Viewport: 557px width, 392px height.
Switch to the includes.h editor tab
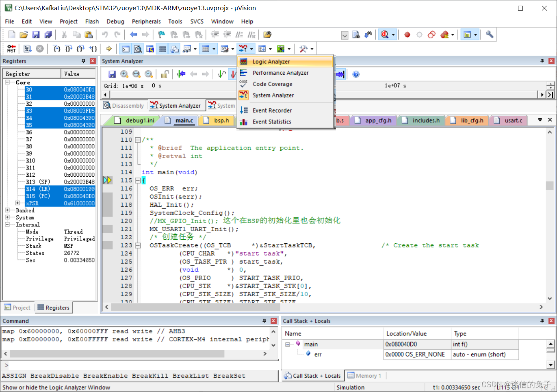coord(421,121)
